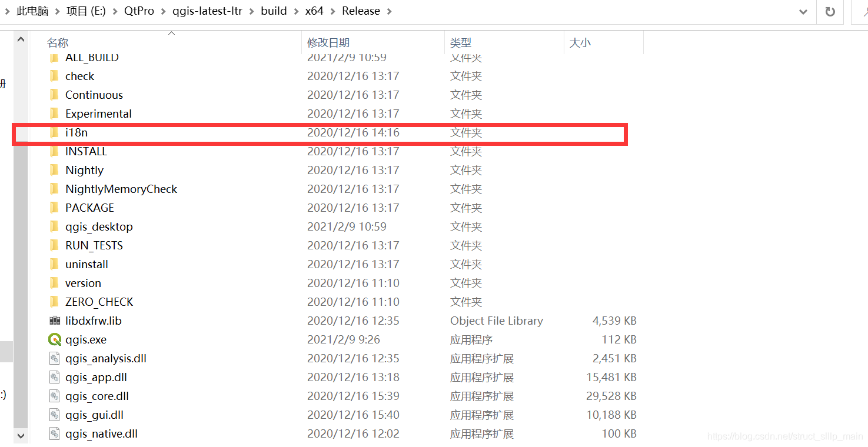
Task: Open the address bar history dropdown
Action: tap(803, 11)
